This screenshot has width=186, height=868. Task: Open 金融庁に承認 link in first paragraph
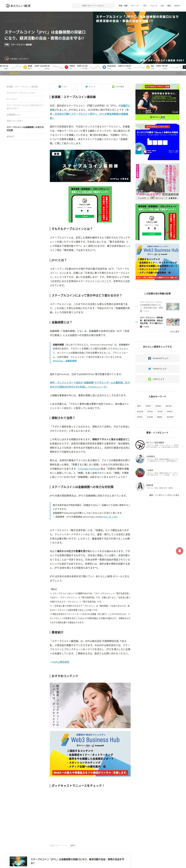(125, 105)
